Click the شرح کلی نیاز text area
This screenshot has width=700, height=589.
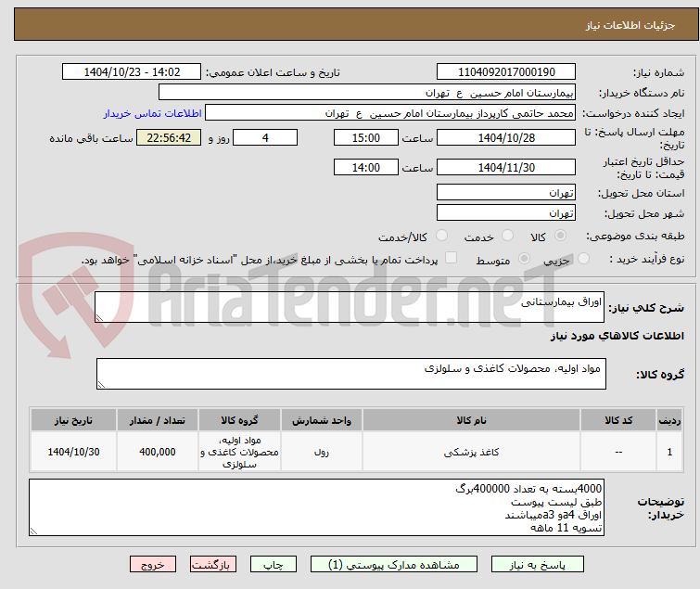350,307
